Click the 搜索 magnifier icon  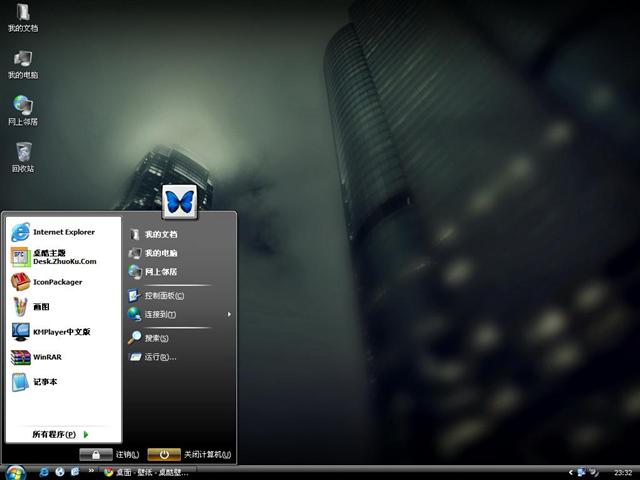(x=134, y=338)
